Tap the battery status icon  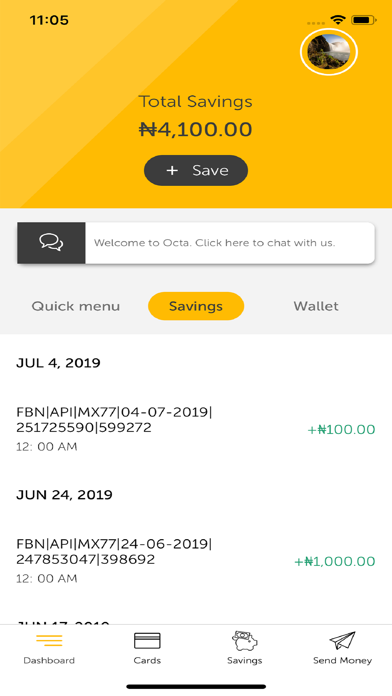pos(364,20)
